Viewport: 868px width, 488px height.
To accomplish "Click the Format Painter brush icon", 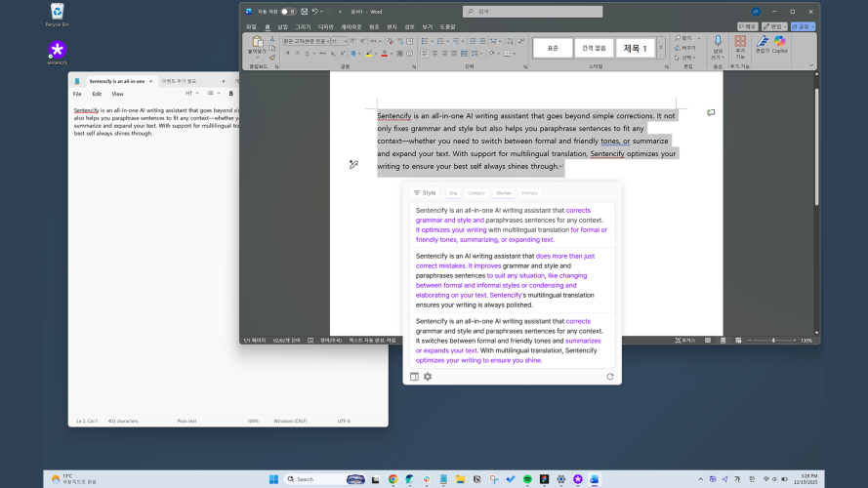I will (272, 57).
